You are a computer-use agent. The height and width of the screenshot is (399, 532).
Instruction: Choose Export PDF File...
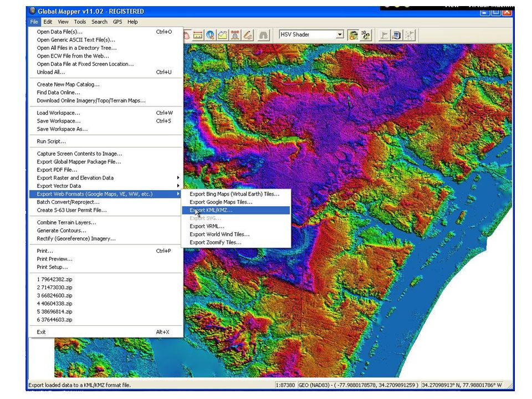pyautogui.click(x=105, y=170)
